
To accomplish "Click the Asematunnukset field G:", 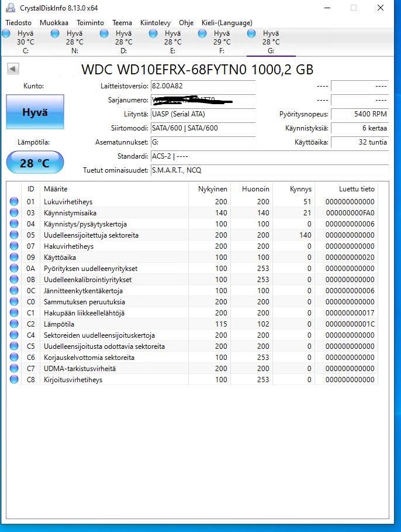I will [x=203, y=142].
